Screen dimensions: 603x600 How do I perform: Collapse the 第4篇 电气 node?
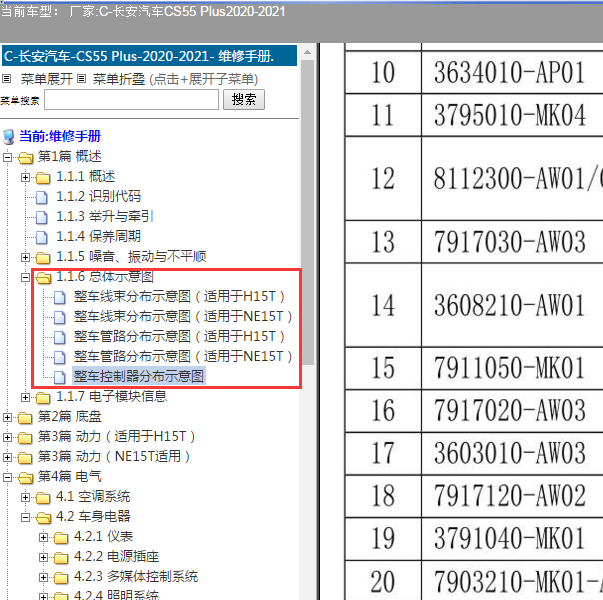pyautogui.click(x=7, y=477)
